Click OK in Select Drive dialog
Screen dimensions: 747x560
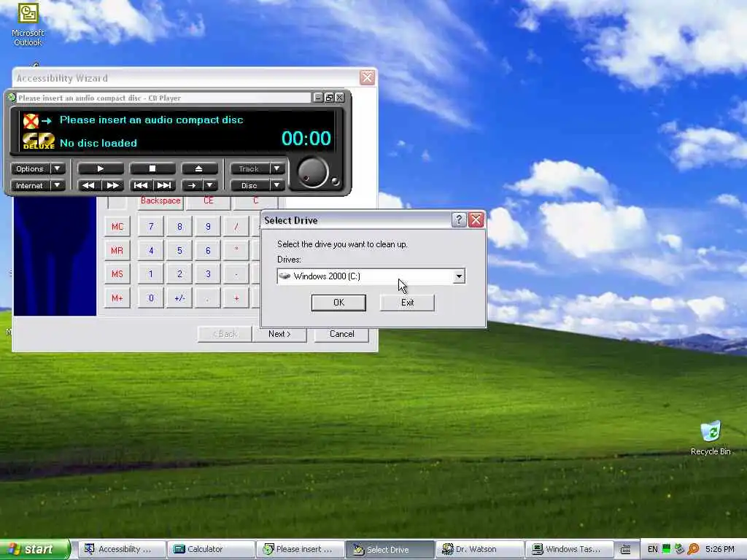(338, 303)
